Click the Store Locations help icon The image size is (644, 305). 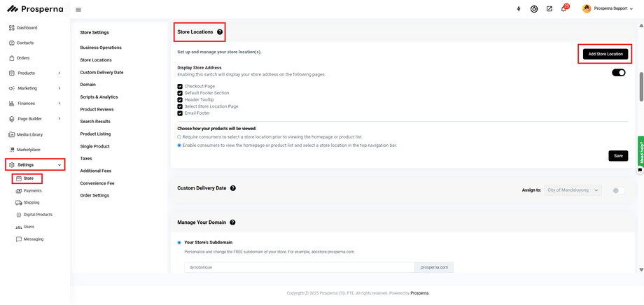(x=220, y=32)
